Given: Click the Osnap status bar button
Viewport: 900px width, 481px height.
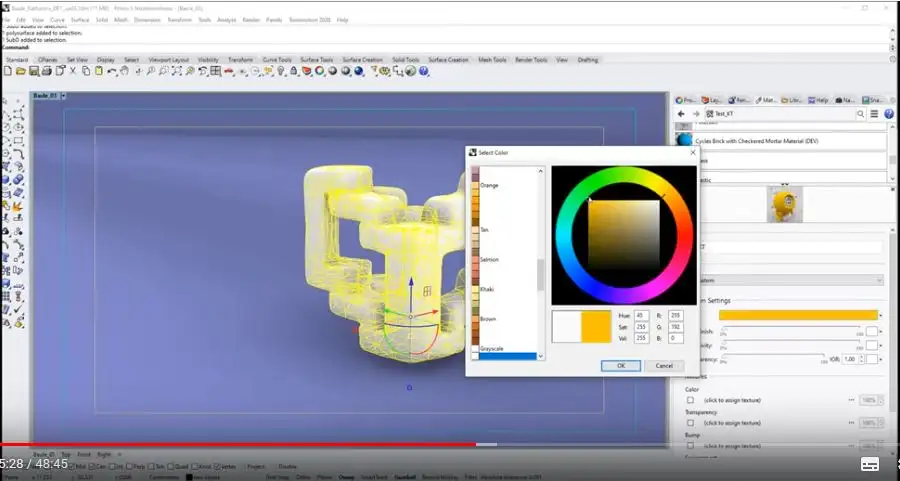Looking at the screenshot, I should coord(346,477).
